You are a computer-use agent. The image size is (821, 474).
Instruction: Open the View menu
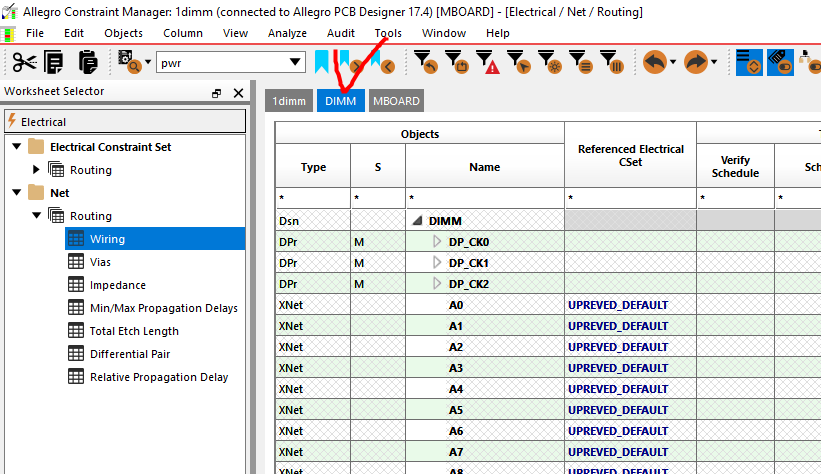(x=235, y=33)
